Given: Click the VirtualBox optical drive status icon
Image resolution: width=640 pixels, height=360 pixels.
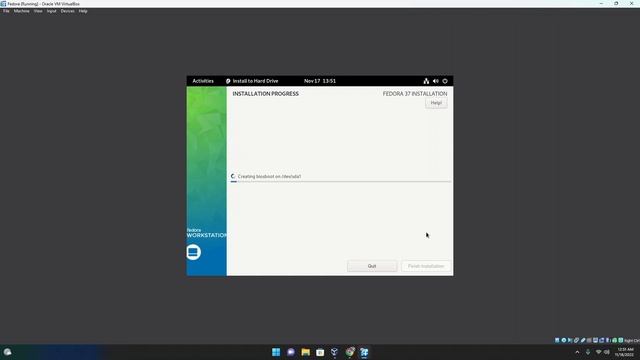Looking at the screenshot, I should click(x=564, y=340).
